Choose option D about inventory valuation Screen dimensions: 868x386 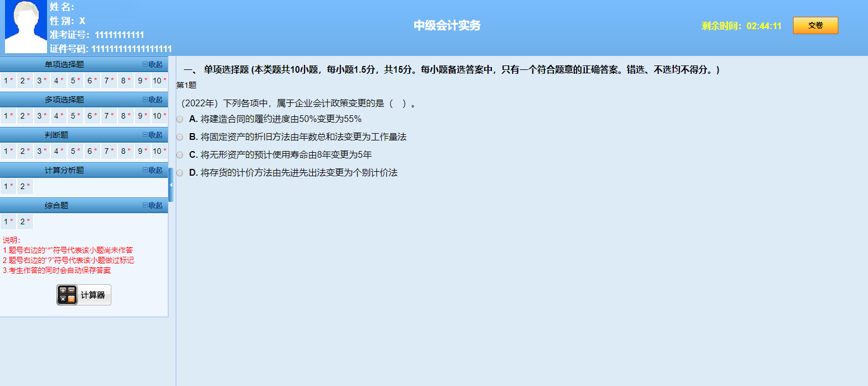tap(180, 173)
